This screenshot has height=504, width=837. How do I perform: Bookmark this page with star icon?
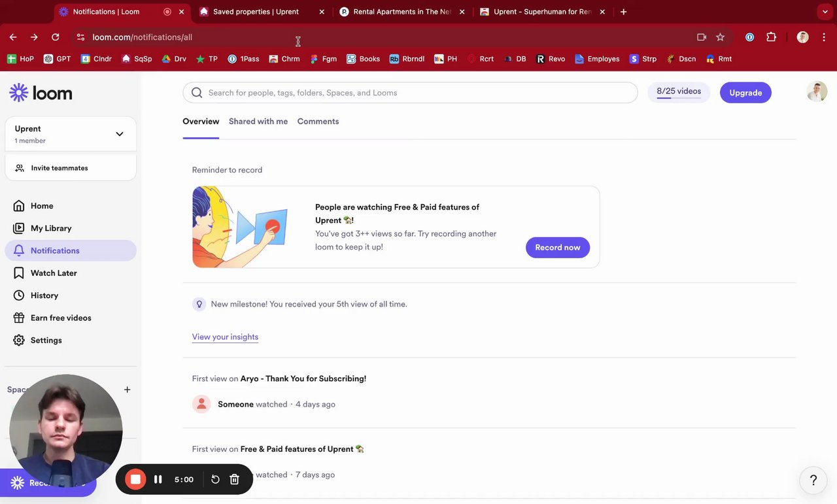(x=720, y=37)
